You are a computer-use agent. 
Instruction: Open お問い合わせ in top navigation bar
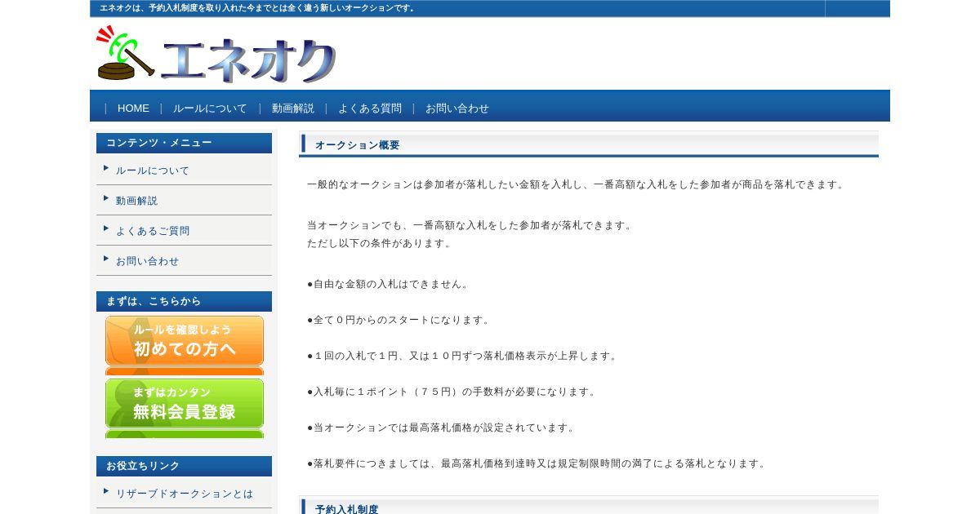(457, 109)
